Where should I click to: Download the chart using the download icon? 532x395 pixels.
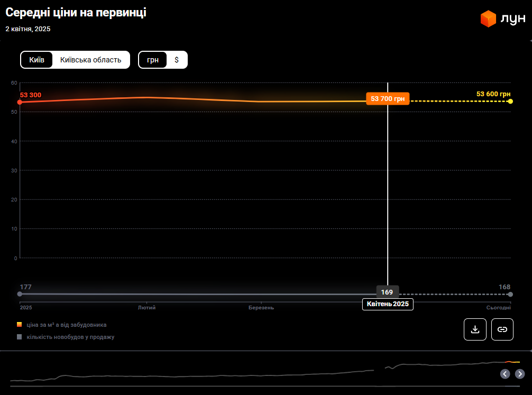(475, 329)
